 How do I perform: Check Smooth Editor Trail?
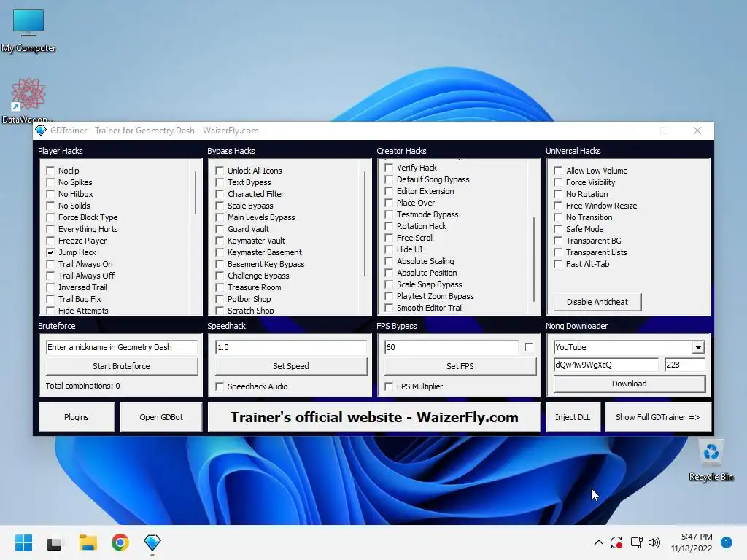click(389, 308)
